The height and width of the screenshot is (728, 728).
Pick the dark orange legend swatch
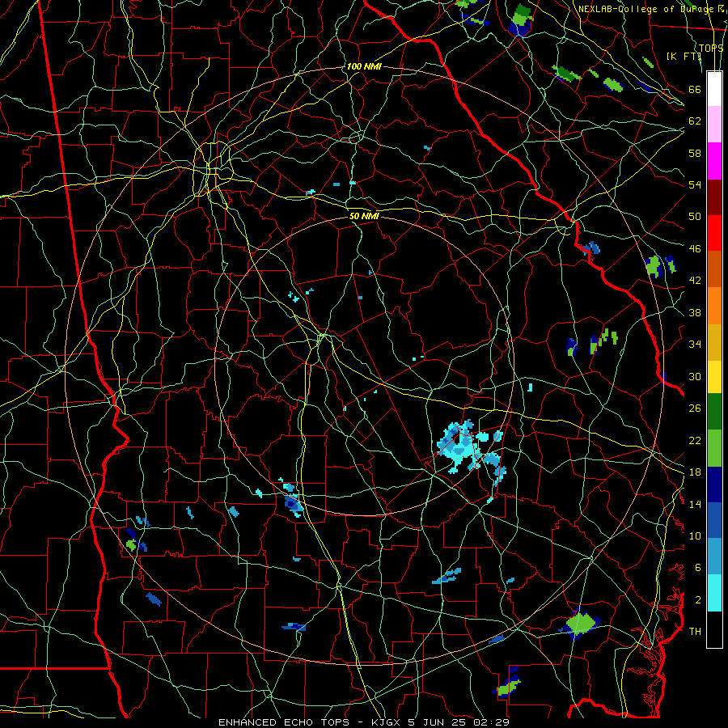pyautogui.click(x=714, y=269)
